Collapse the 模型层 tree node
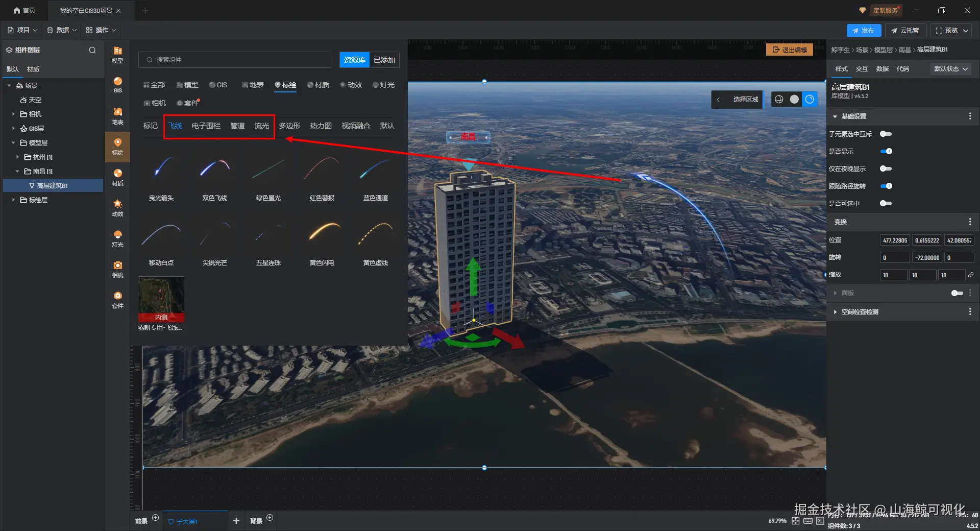The width and height of the screenshot is (980, 531). point(13,143)
